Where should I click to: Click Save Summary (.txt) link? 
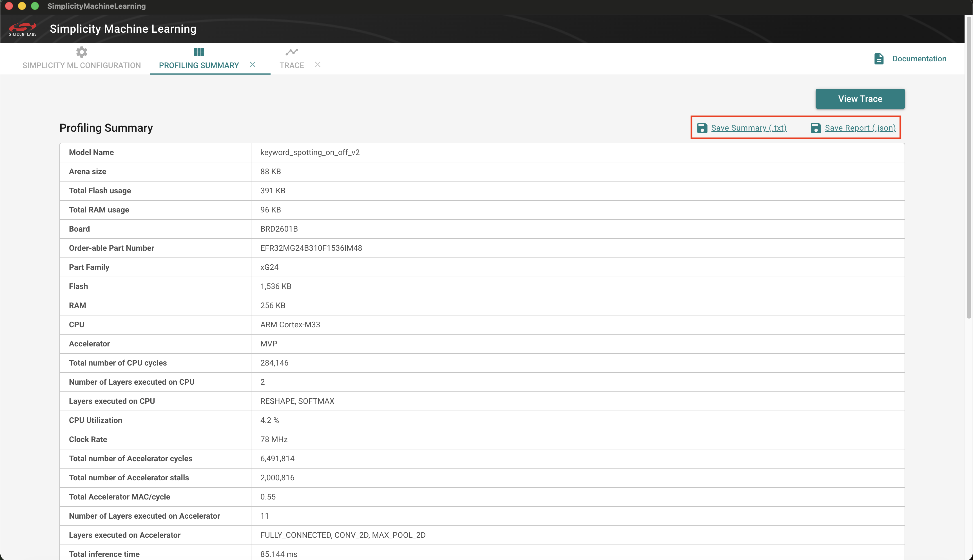point(748,128)
